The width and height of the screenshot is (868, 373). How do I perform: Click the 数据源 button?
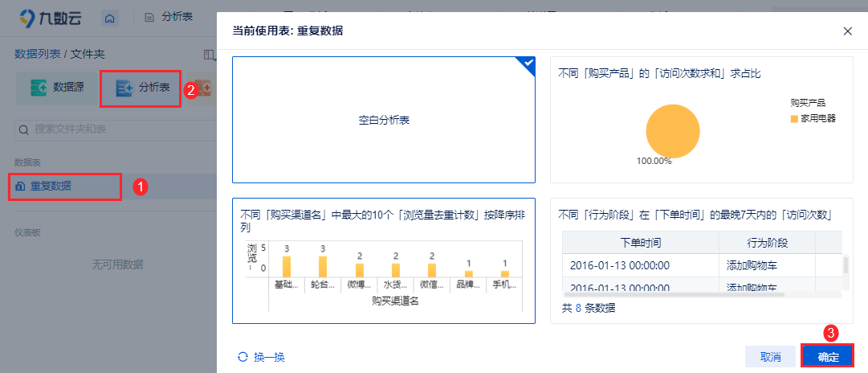[x=58, y=88]
